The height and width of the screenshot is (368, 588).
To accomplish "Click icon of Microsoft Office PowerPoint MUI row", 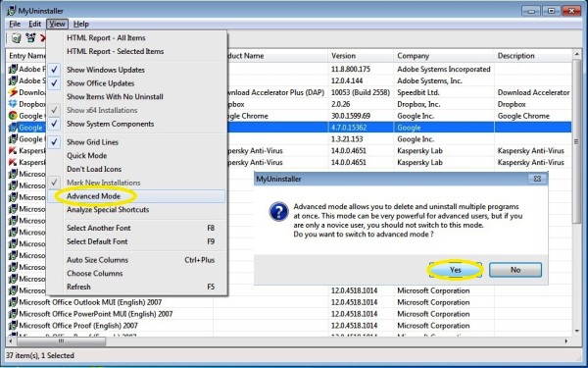I will click(x=13, y=314).
